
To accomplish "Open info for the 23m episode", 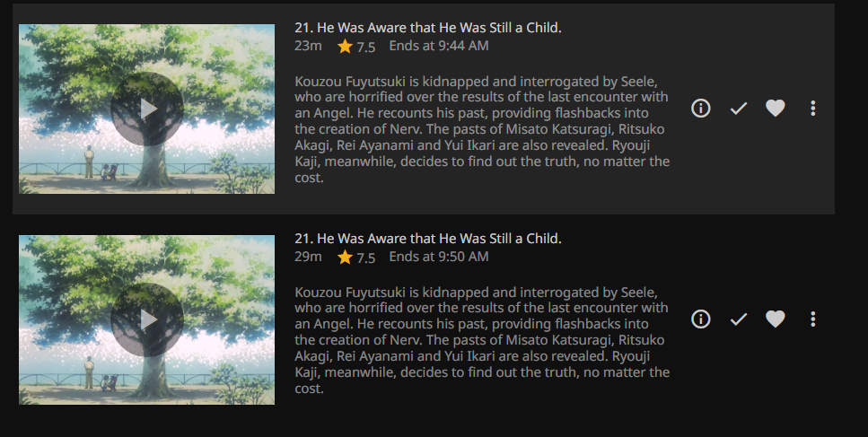I will 701,108.
